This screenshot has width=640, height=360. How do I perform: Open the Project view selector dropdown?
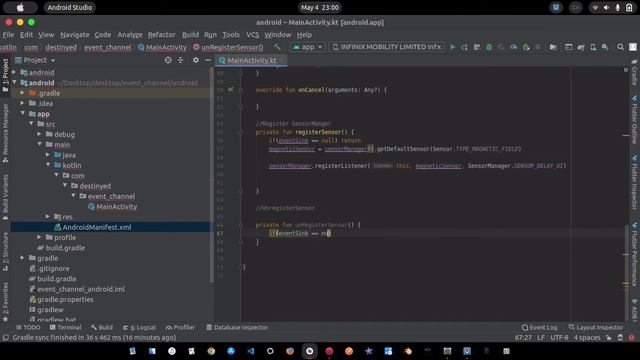35,60
